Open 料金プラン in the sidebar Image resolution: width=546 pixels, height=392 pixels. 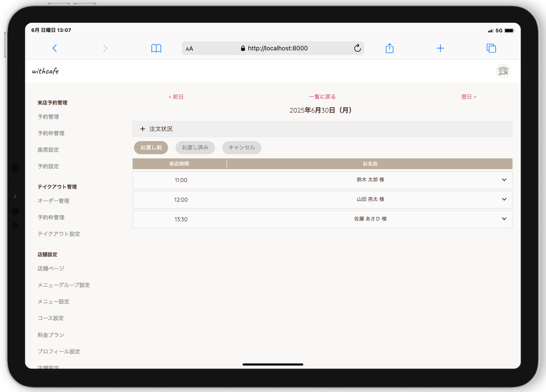(51, 335)
